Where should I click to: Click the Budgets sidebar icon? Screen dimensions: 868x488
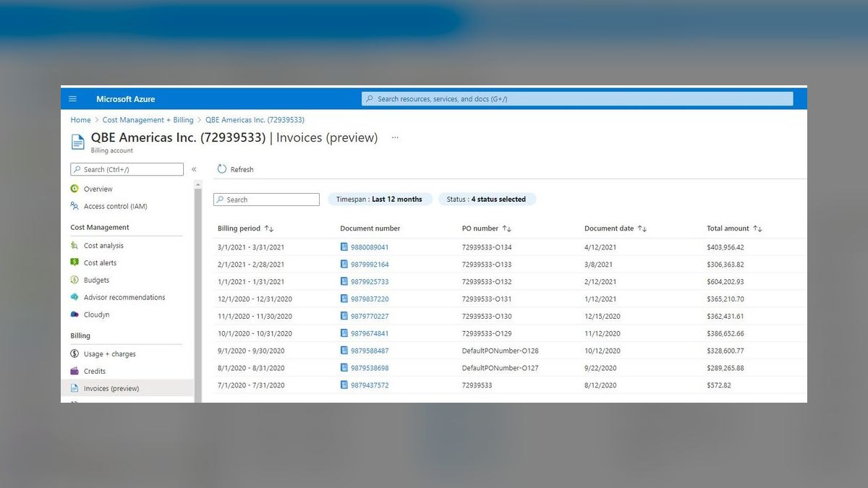pos(75,281)
